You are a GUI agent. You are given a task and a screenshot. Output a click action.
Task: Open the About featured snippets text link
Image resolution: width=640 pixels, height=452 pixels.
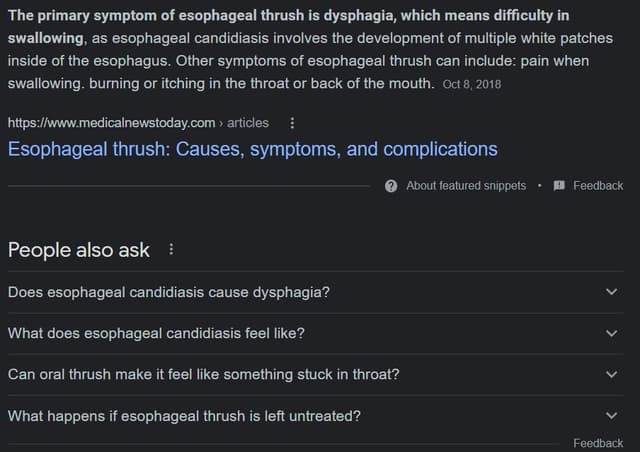tap(465, 185)
